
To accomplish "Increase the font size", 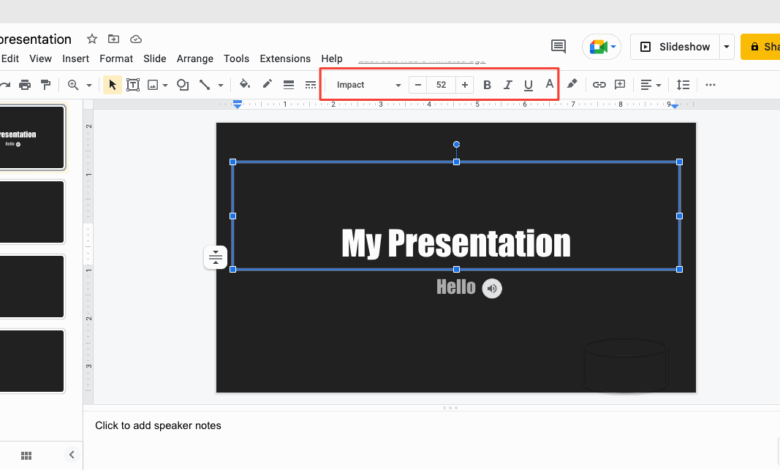I will 465,85.
